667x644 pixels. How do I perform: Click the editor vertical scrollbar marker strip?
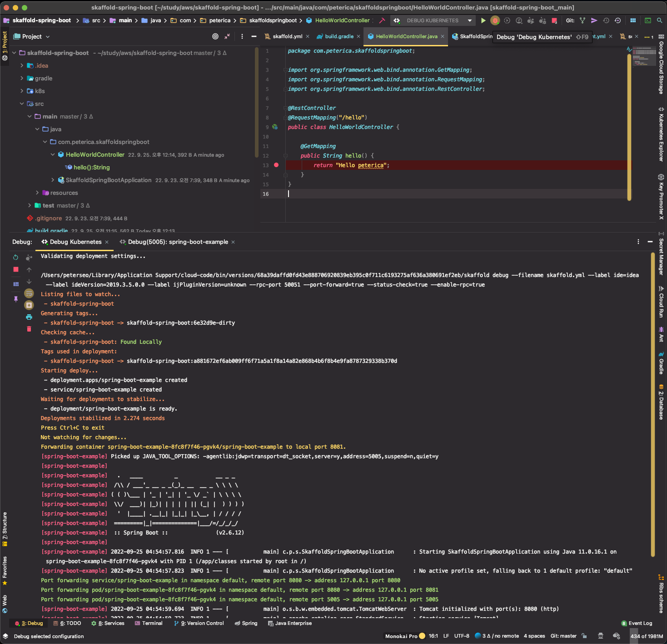629,127
